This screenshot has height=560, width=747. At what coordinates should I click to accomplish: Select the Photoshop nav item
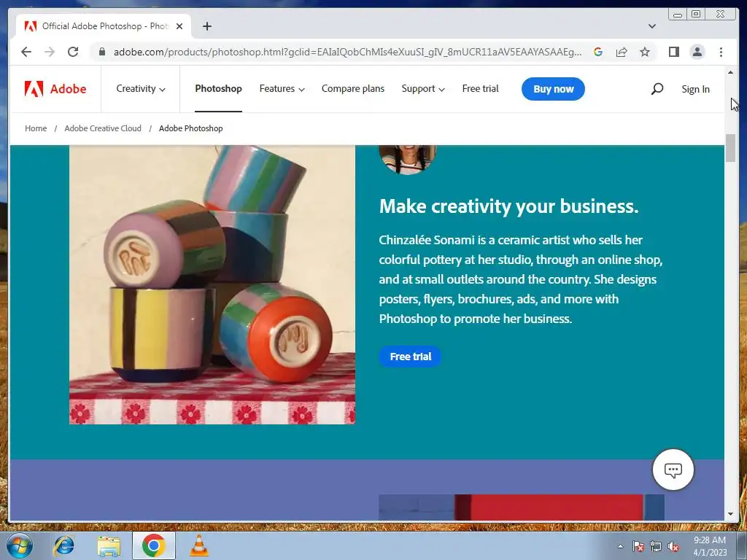click(218, 88)
